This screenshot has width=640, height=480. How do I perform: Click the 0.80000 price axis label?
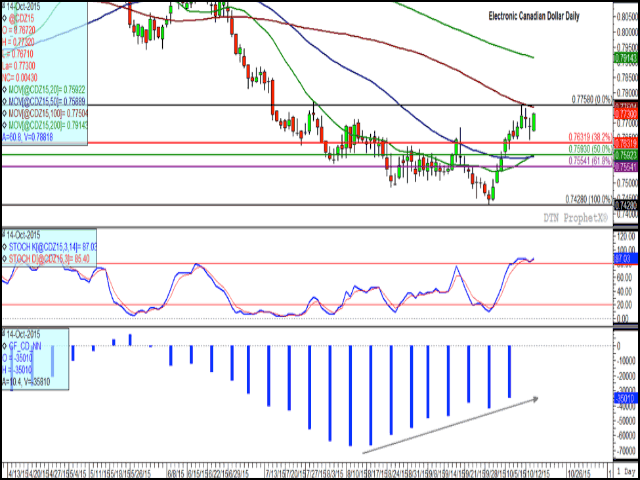pos(628,31)
